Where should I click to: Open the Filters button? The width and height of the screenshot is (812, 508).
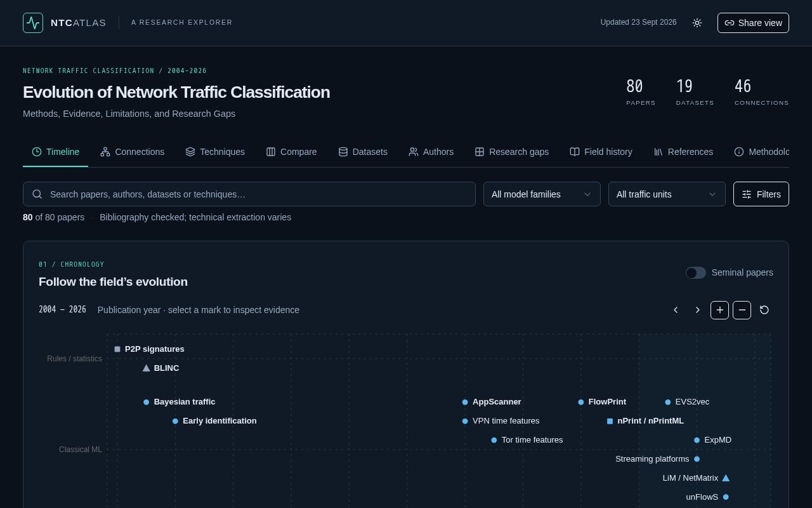[x=761, y=194]
